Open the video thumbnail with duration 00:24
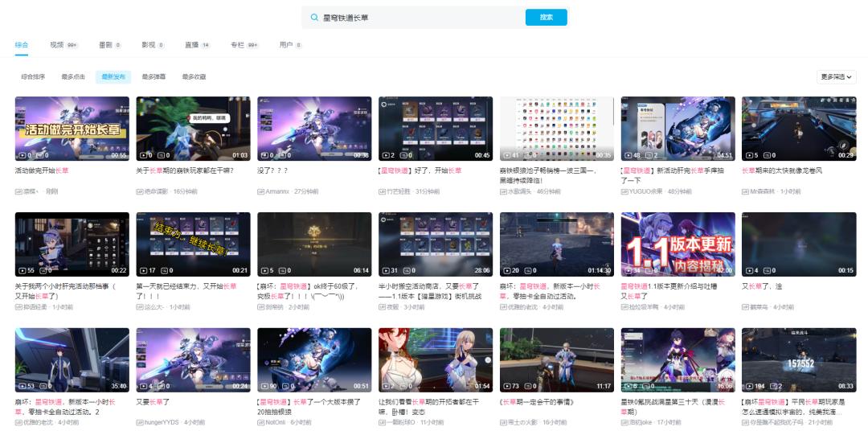Viewport: 868px width, 431px height. pos(193,360)
